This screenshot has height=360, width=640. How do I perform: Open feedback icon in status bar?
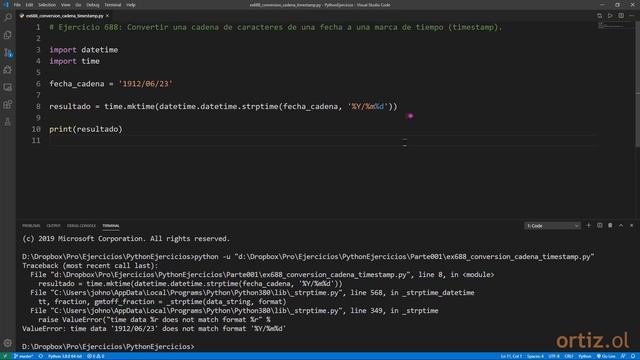623,356
